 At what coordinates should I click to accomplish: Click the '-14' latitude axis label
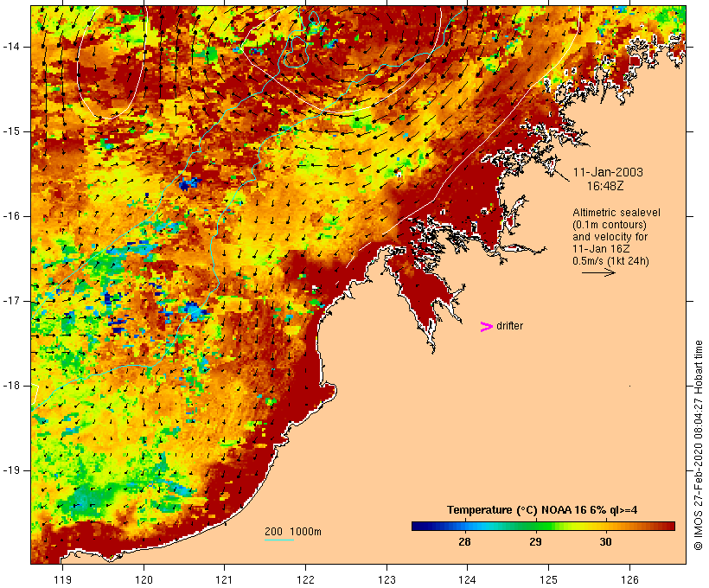click(x=10, y=47)
